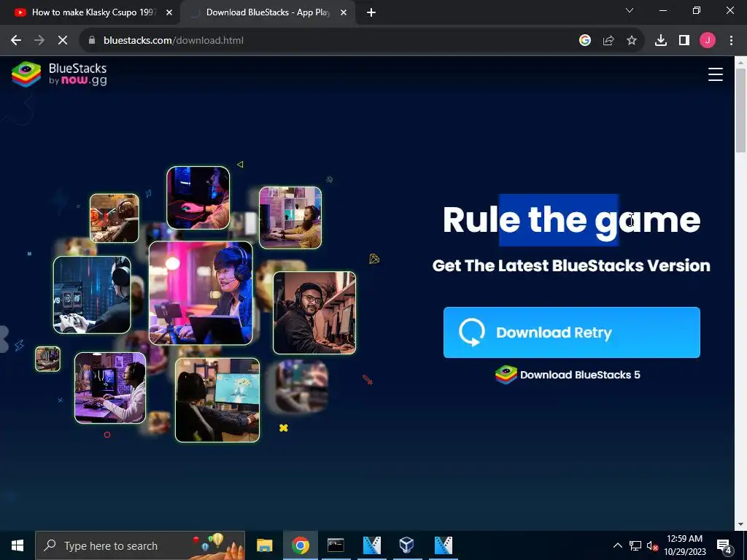This screenshot has height=560, width=747.
Task: Toggle the Chrome side panel
Action: pyautogui.click(x=684, y=41)
